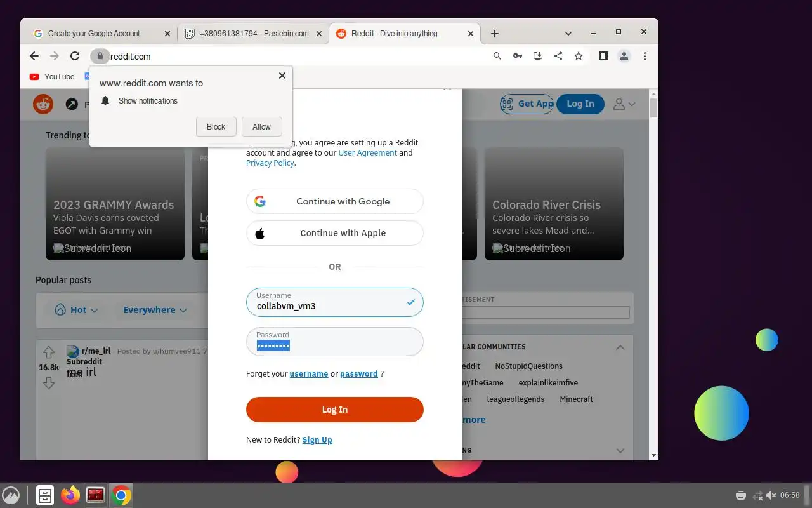The image size is (812, 508).
Task: Click the Chrome taskbar icon
Action: (x=121, y=495)
